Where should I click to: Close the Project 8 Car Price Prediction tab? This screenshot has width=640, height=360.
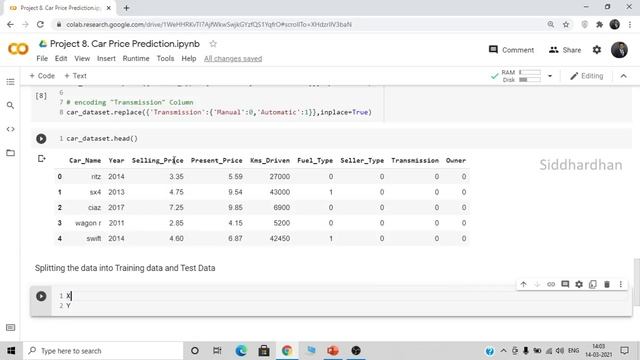(x=109, y=8)
